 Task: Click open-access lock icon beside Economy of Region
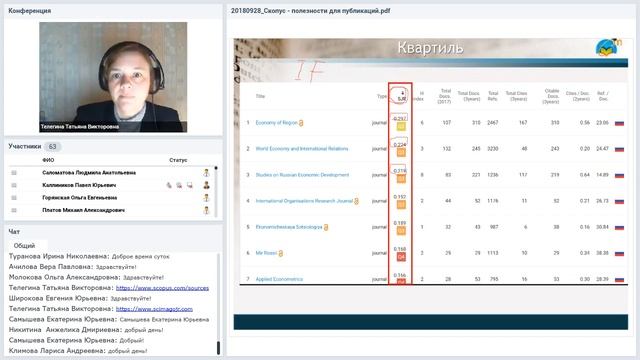[301, 123]
